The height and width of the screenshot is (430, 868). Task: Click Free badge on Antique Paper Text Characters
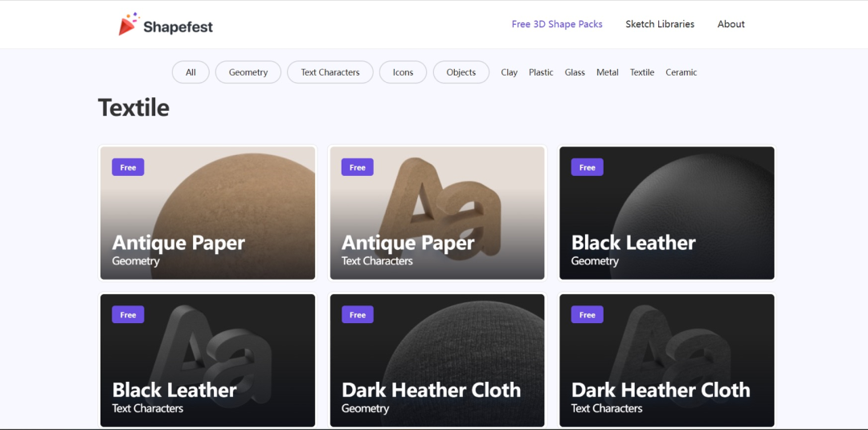tap(358, 167)
